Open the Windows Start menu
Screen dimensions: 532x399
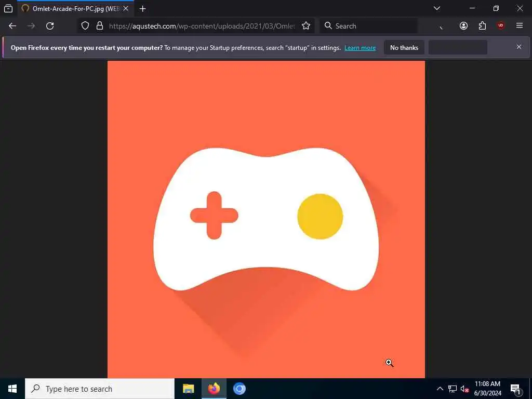12,389
